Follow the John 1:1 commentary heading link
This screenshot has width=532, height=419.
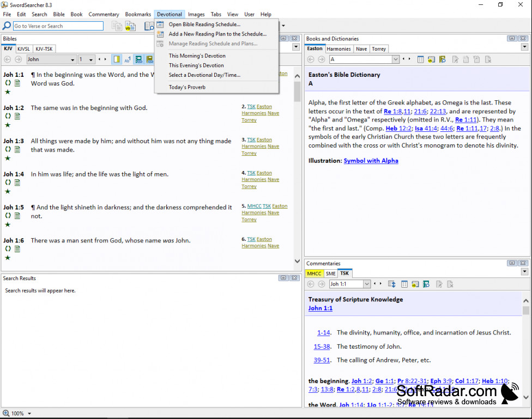pyautogui.click(x=321, y=308)
